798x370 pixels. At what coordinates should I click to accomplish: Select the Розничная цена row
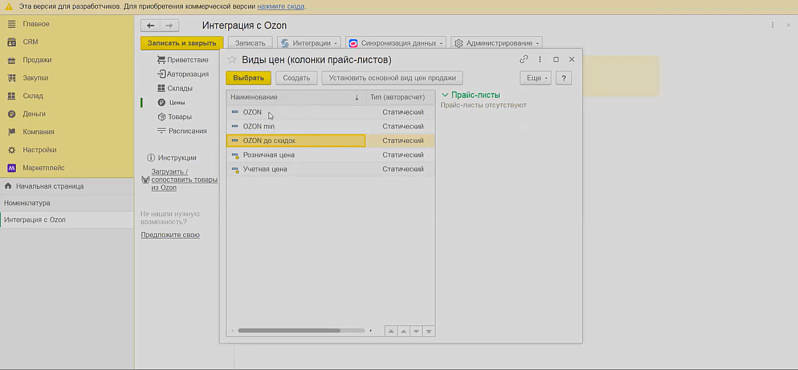click(330, 155)
